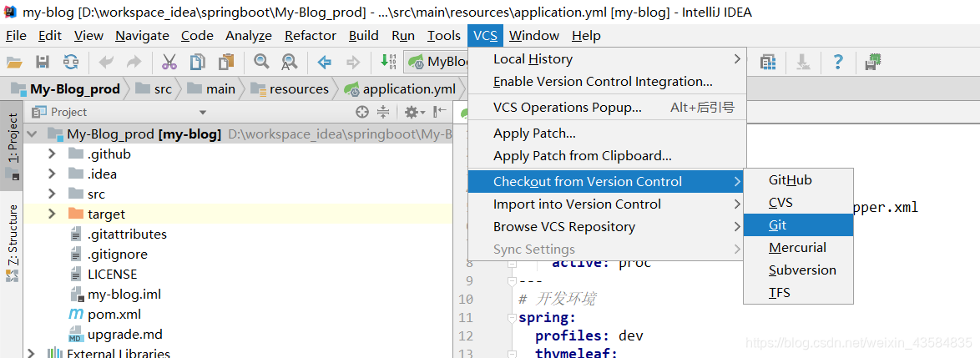The image size is (980, 358).
Task: Click application.yml breadcrumb
Action: 400,89
